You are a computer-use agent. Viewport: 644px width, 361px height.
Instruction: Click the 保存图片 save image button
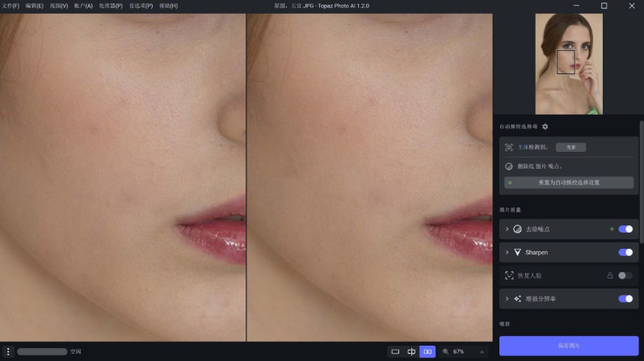[x=569, y=346]
